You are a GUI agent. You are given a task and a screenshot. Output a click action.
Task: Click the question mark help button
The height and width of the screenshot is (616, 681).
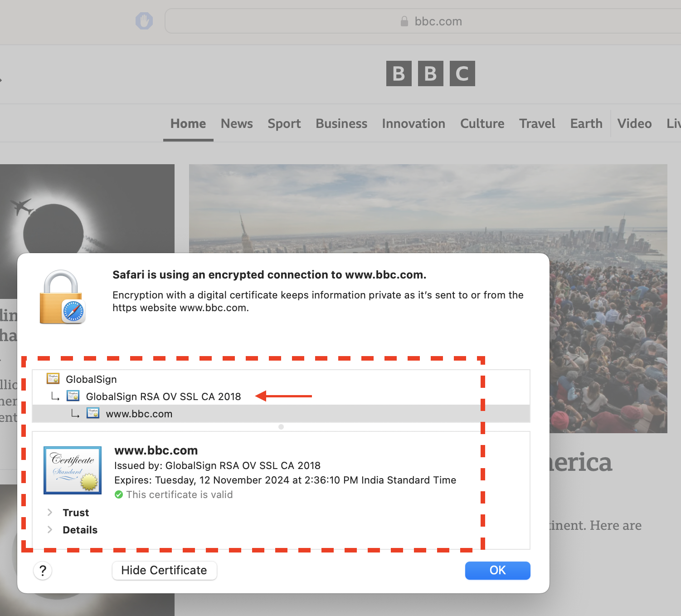click(43, 570)
